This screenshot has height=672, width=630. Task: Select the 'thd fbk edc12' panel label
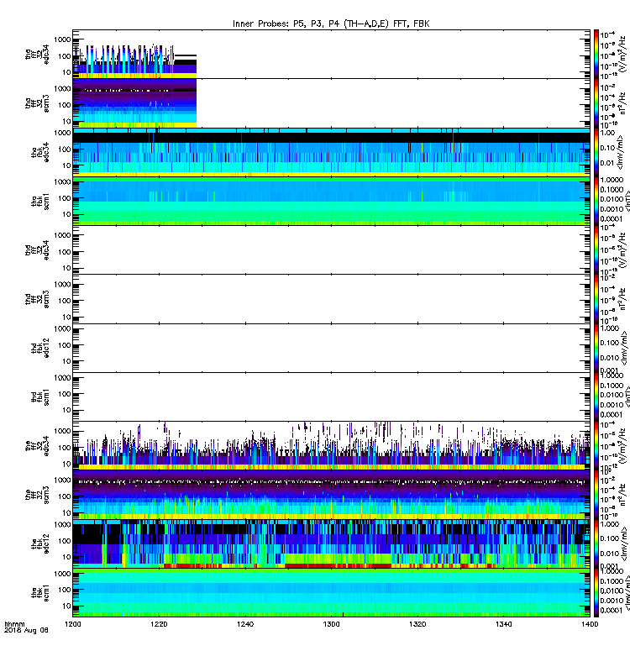[x=39, y=348]
